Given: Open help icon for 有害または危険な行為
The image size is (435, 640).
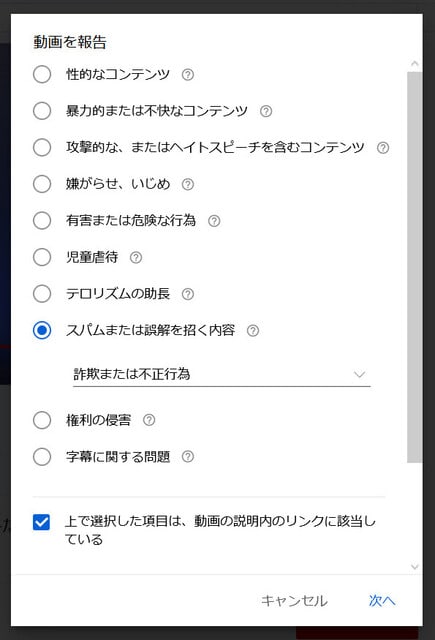Looking at the screenshot, I should [214, 221].
